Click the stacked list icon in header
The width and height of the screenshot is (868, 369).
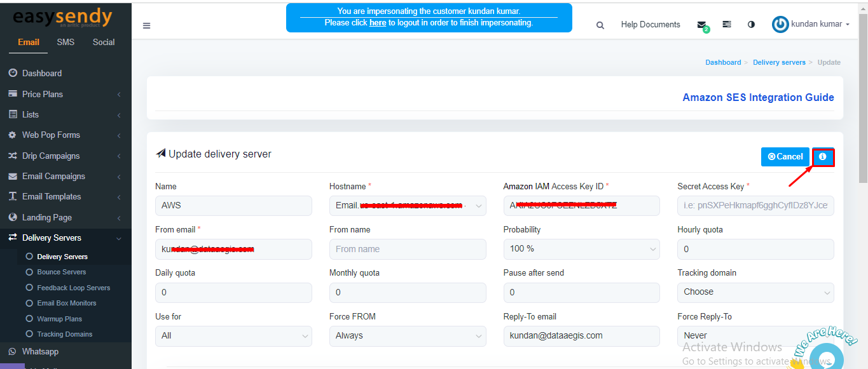pos(727,24)
